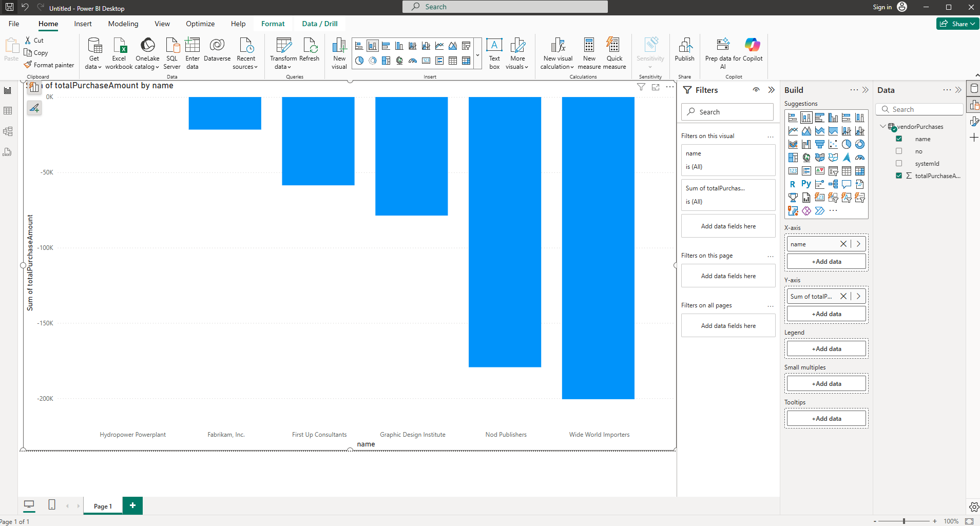Click the zoom slider in status bar
Viewport: 980px width, 526px height.
pos(904,521)
